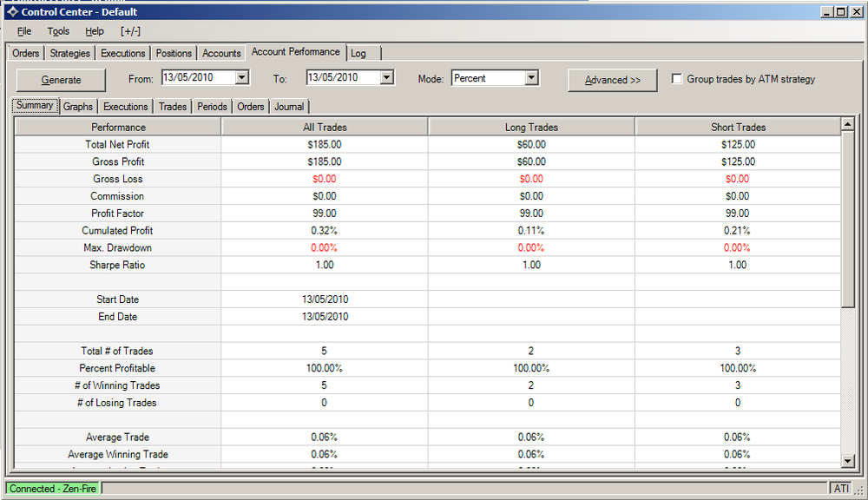This screenshot has height=500, width=868.
Task: Click the Short Trades Cumulated Profit 0.21%
Action: [737, 230]
